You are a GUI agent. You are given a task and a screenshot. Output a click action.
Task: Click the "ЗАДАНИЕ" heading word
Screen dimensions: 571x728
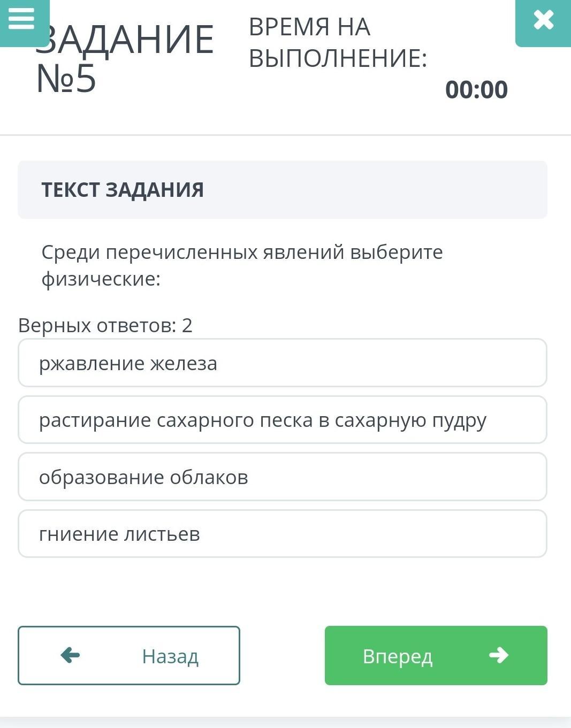(128, 40)
